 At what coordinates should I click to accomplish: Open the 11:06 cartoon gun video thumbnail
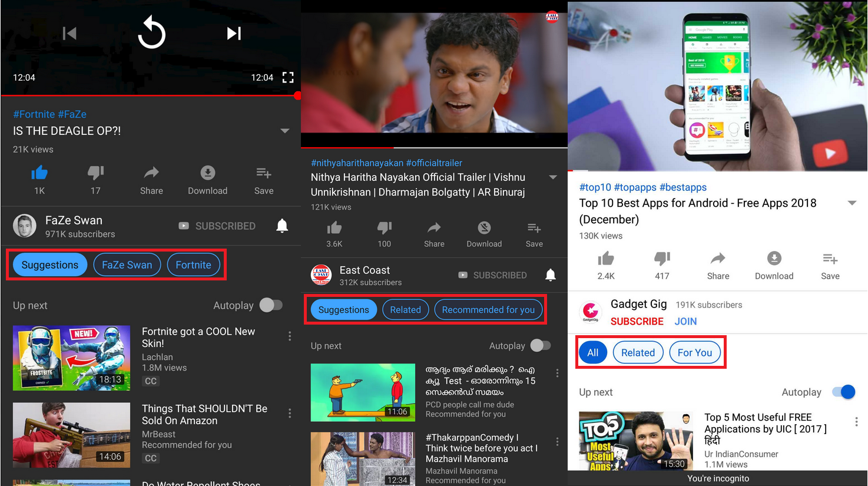coord(363,392)
